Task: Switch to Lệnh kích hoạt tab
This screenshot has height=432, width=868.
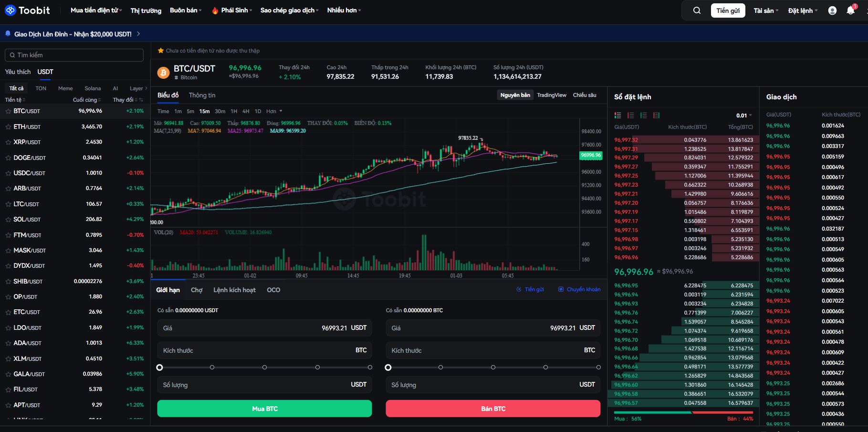Action: tap(234, 290)
